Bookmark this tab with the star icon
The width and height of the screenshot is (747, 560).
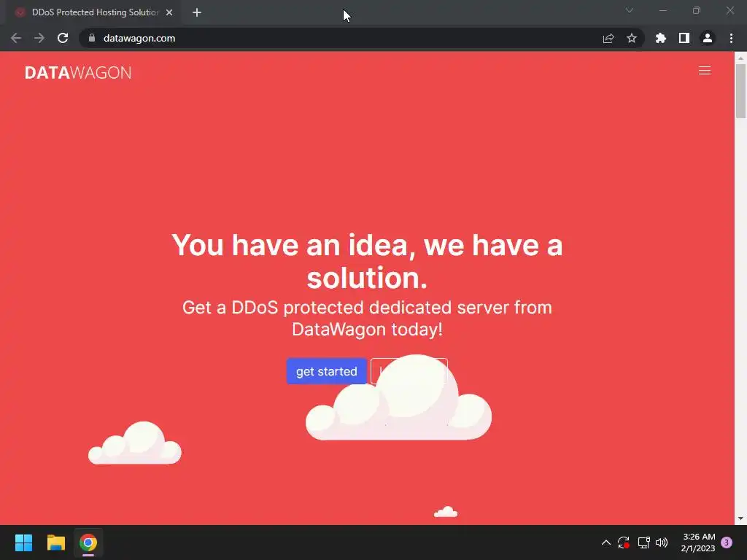click(632, 38)
